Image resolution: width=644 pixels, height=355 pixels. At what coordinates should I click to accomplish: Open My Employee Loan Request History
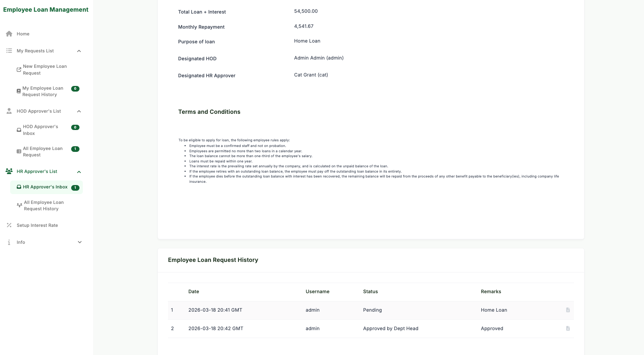[x=43, y=91]
